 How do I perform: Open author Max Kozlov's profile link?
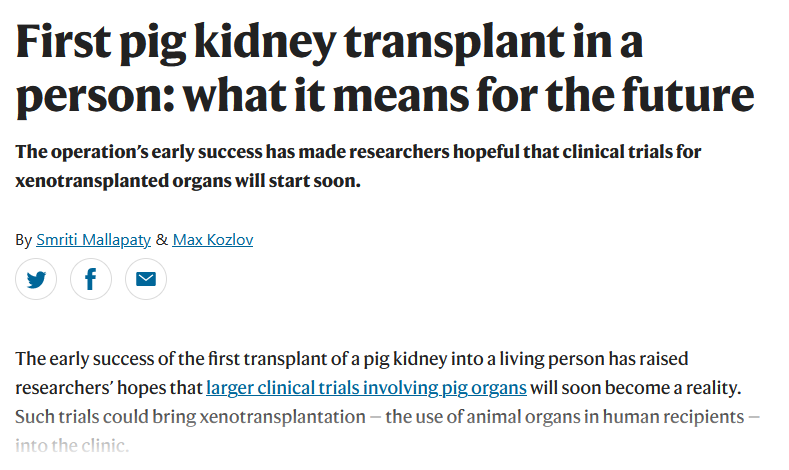point(213,240)
